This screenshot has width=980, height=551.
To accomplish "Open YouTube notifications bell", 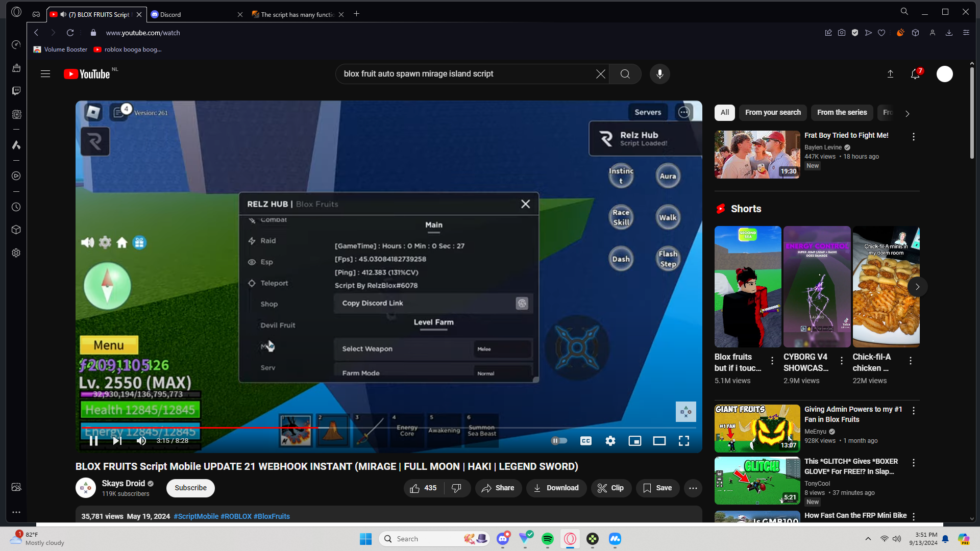I will coord(915,74).
